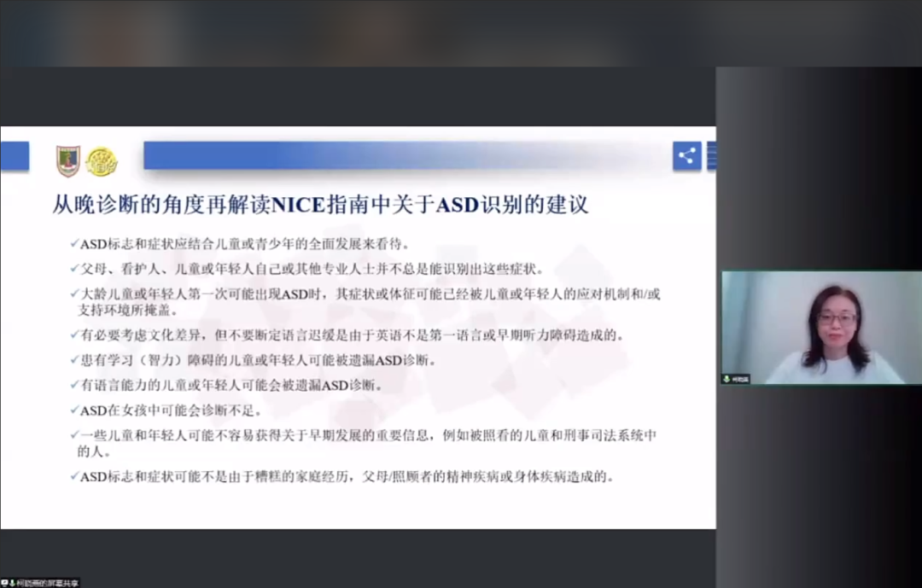This screenshot has height=588, width=922.
Task: Click the bullet ASD在女孩中可能会诊断不足
Action: click(171, 410)
